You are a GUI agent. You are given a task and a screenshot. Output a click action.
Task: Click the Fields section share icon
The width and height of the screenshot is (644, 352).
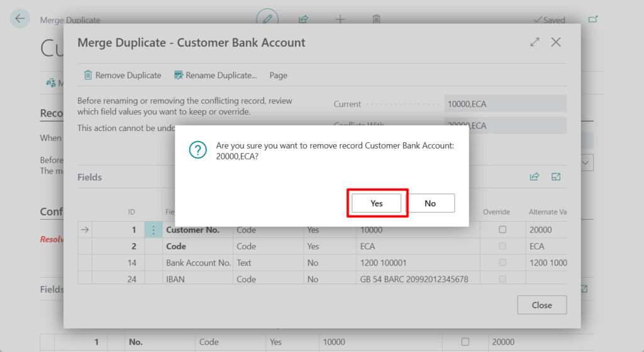535,177
